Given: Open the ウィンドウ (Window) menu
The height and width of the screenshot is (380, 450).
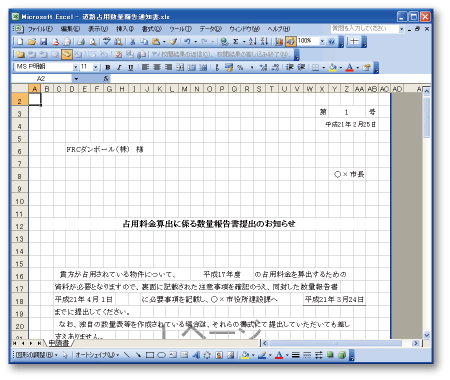Looking at the screenshot, I should pos(244,29).
